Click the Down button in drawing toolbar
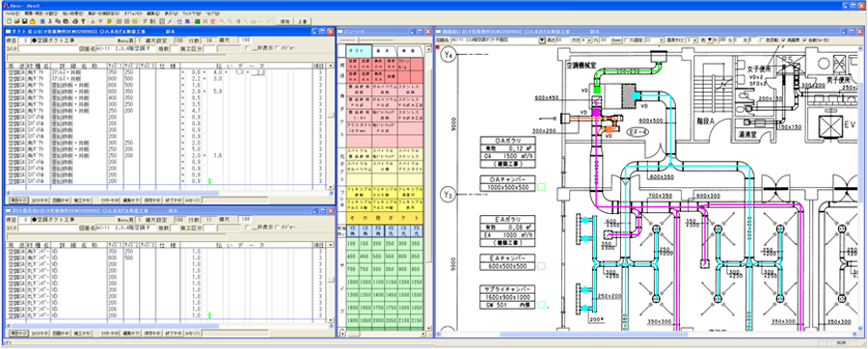This screenshot has height=349, width=868. click(x=616, y=40)
